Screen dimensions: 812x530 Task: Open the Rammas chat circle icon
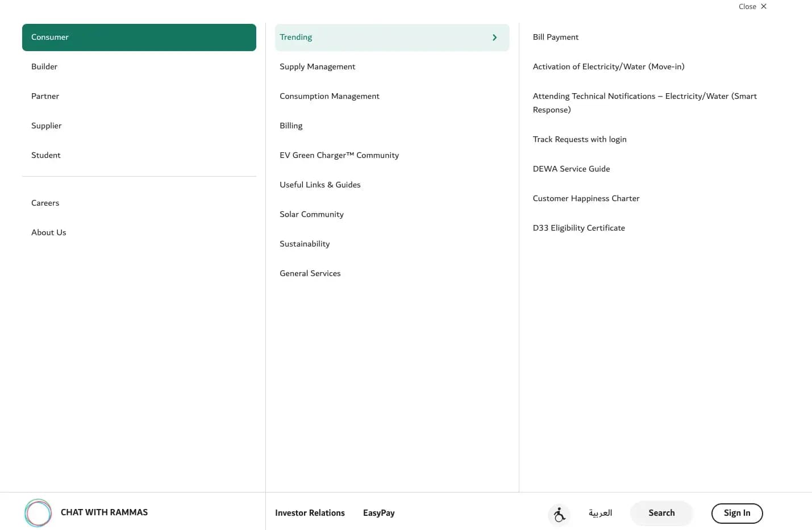[x=38, y=513]
